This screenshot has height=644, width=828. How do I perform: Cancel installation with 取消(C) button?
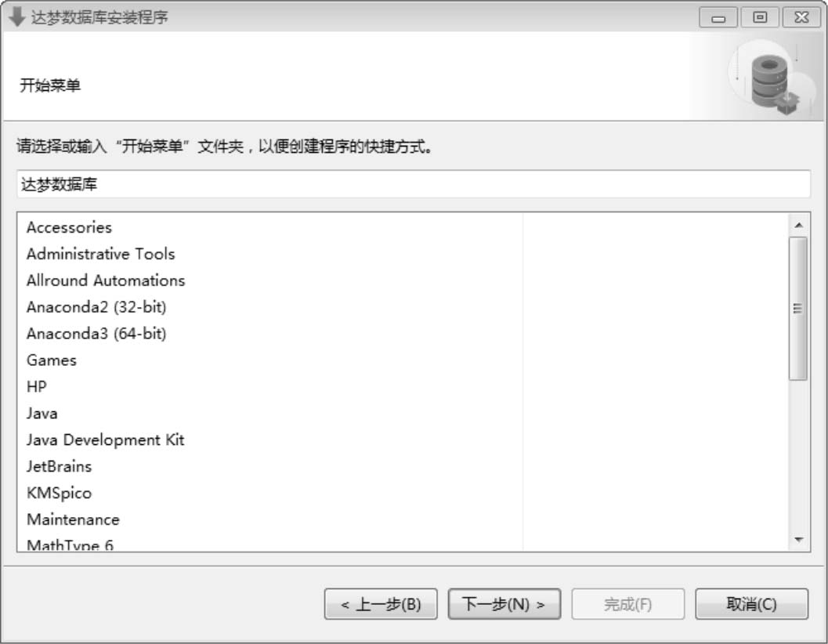751,604
